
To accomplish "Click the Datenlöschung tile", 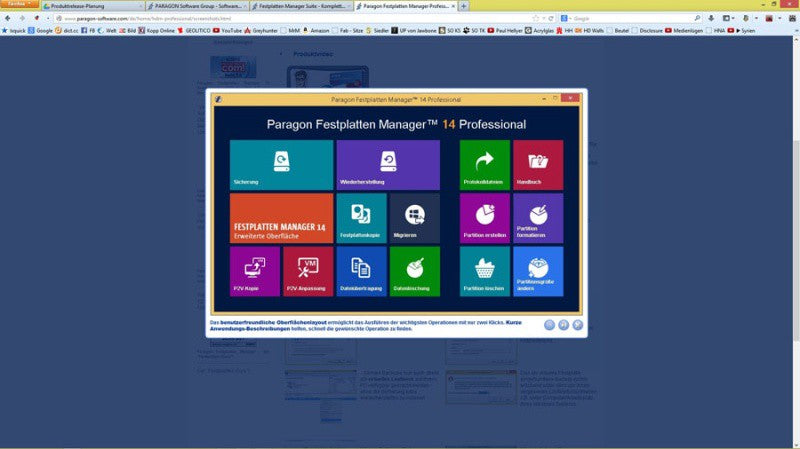I will (x=414, y=271).
